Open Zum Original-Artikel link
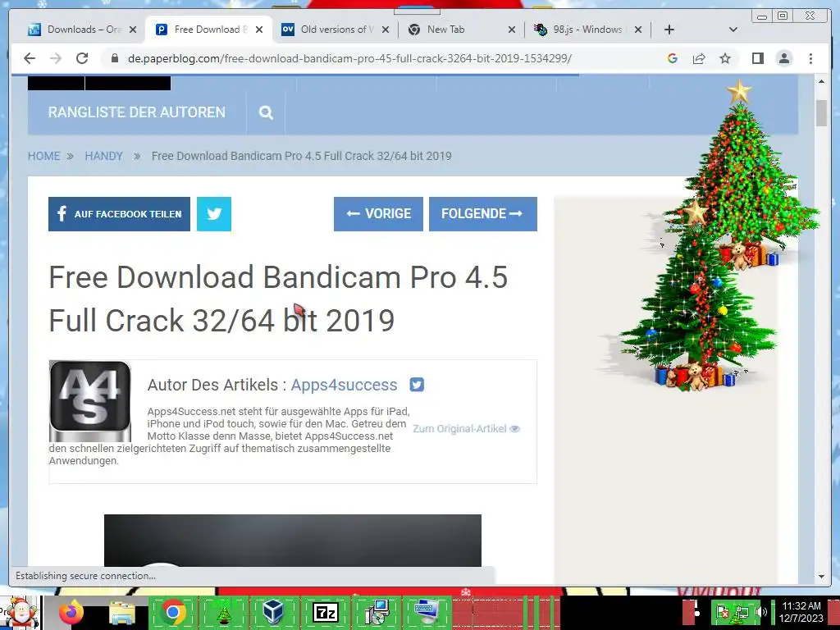 pyautogui.click(x=466, y=428)
